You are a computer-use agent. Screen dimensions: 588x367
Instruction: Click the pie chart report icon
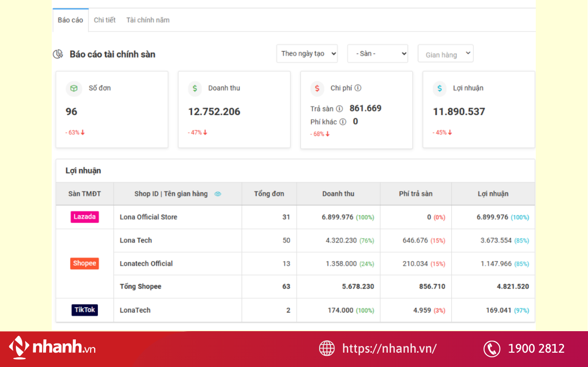click(58, 54)
